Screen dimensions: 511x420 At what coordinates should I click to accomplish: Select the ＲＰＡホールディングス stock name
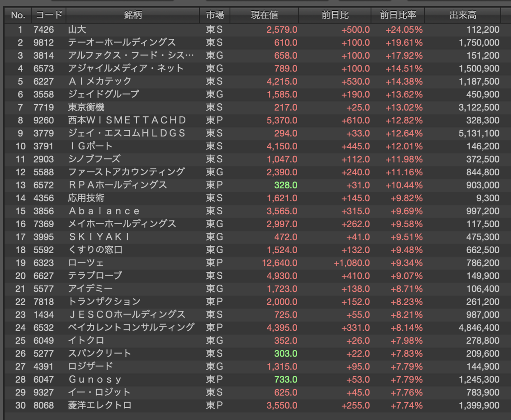point(118,185)
